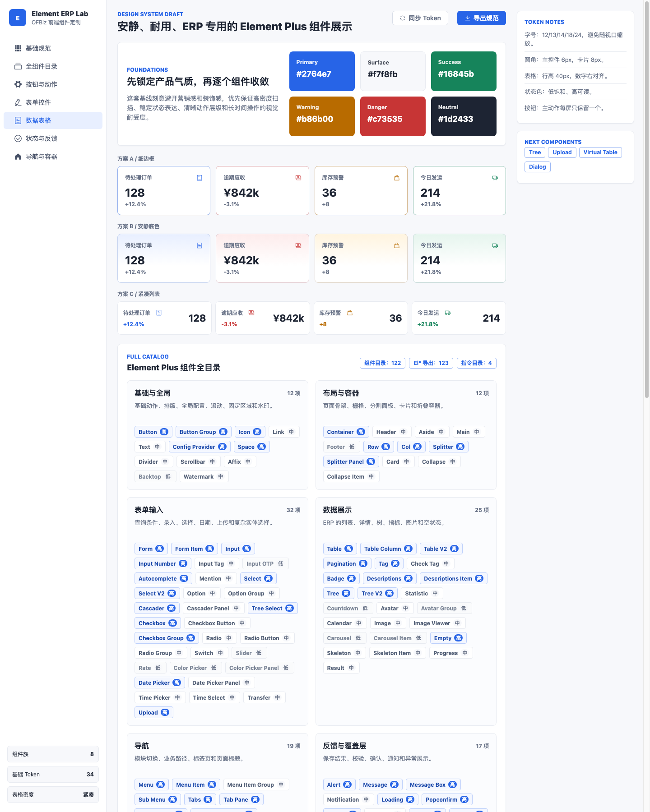Select 数据表格 in the sidebar
The width and height of the screenshot is (650, 812).
tap(53, 120)
